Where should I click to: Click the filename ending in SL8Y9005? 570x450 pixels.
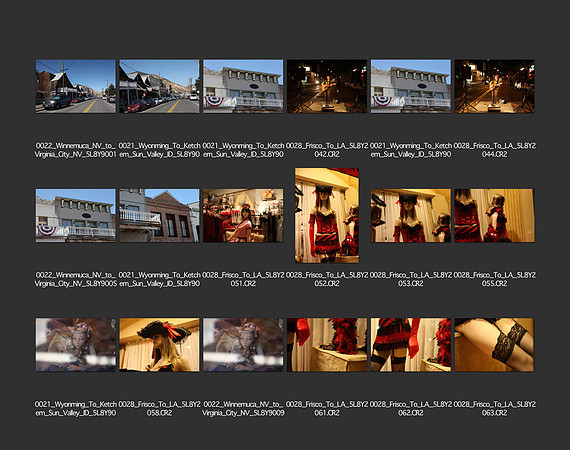click(x=76, y=279)
